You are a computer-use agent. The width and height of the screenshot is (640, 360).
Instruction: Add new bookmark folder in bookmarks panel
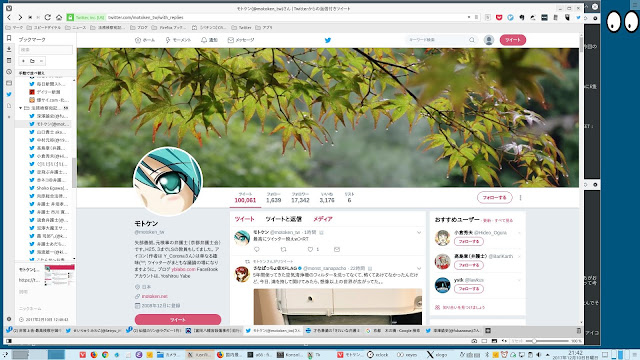pos(32,61)
